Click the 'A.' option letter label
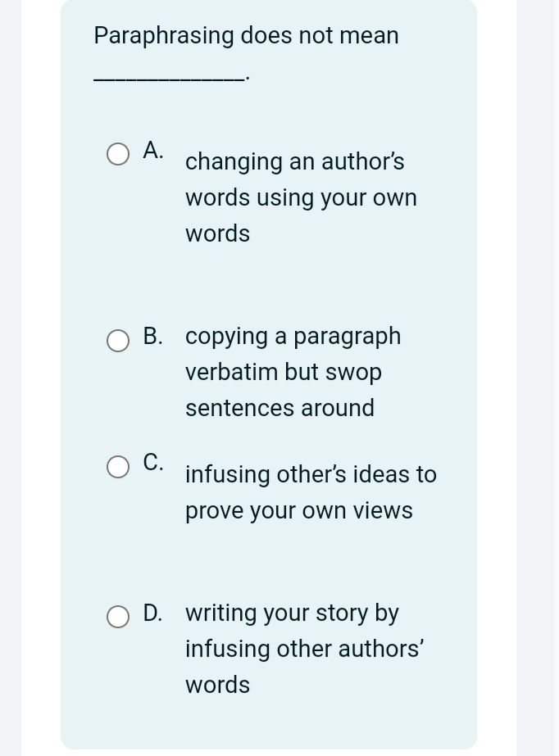This screenshot has height=756, width=559. 153,151
